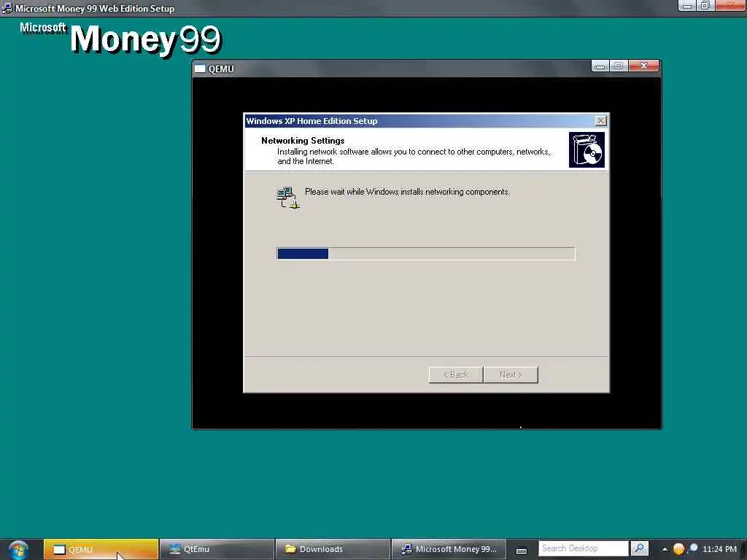Switch to Microsoft Money 99 taskbar button
747x560 pixels.
[449, 549]
